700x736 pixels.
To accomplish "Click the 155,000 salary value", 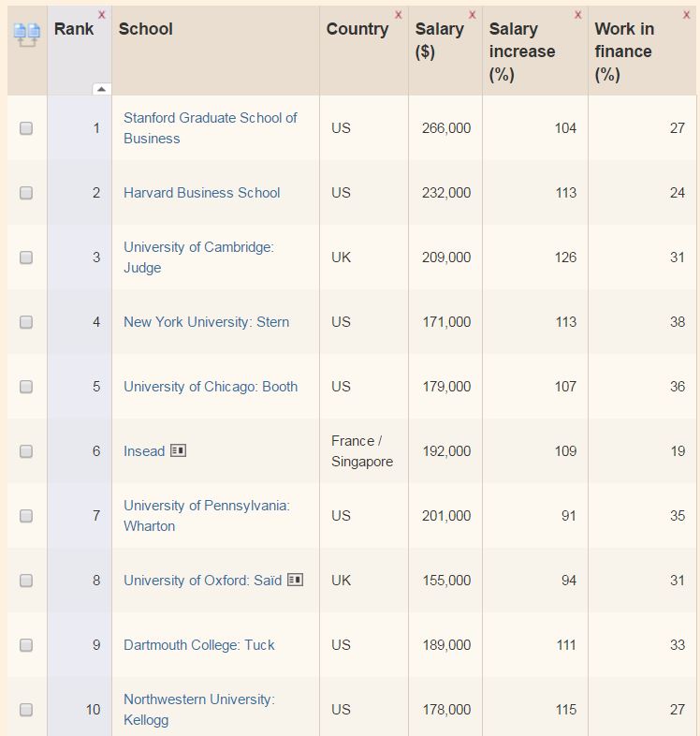I will (x=446, y=581).
